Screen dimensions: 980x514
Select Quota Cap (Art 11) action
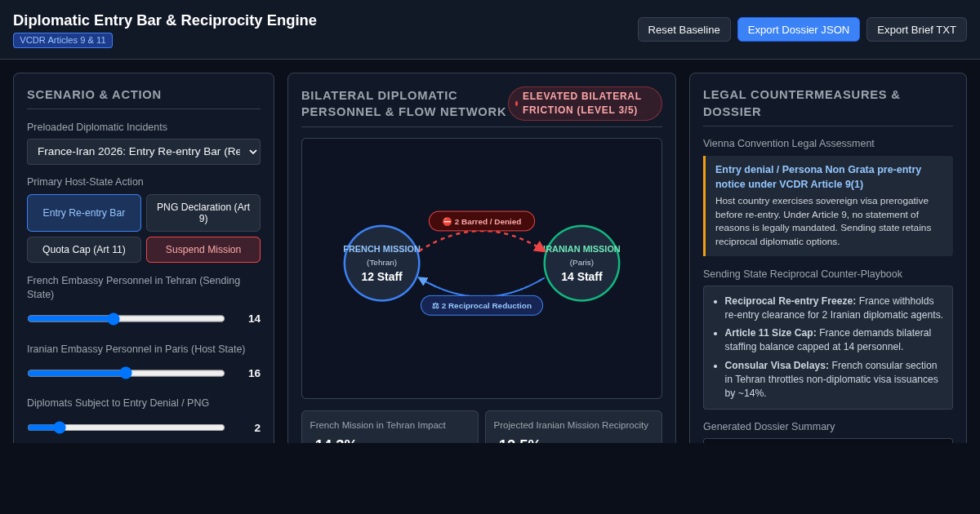84,250
